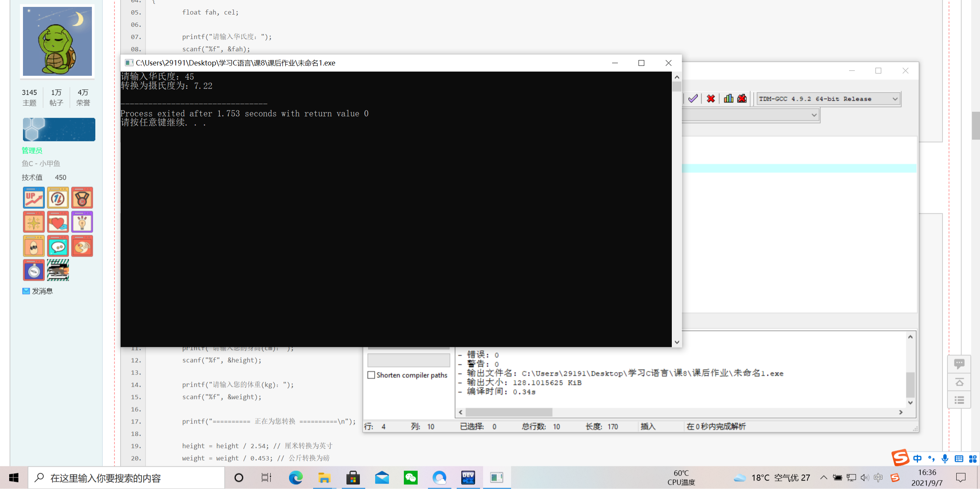Click the compile log scroll up arrow
This screenshot has height=489, width=980.
click(911, 337)
